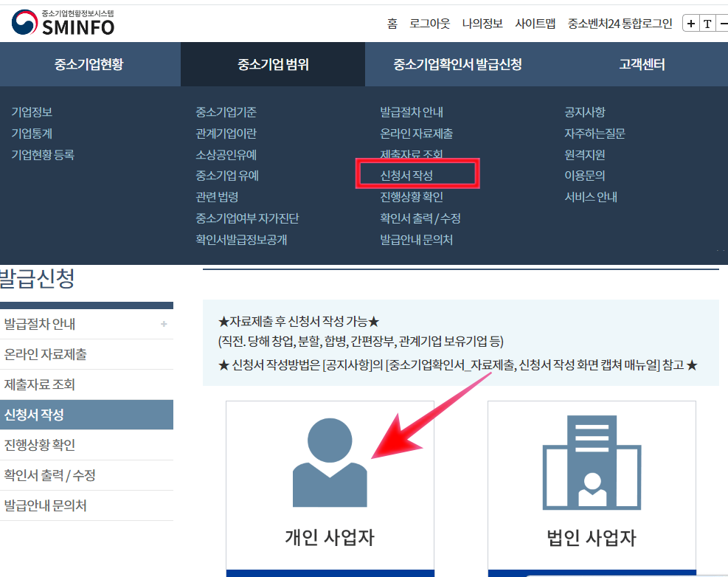This screenshot has height=577, width=728.
Task: Open the 중소기업현황 ribbon tab
Action: pyautogui.click(x=89, y=64)
